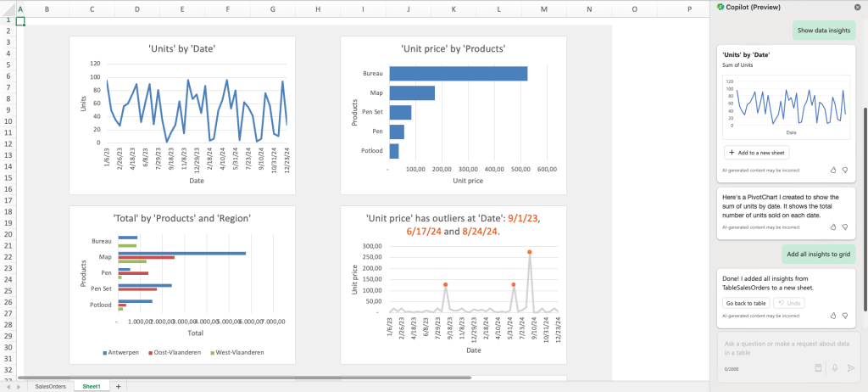Open the prompt guide icon in the Copilot input
This screenshot has width=868, height=392.
tap(818, 368)
